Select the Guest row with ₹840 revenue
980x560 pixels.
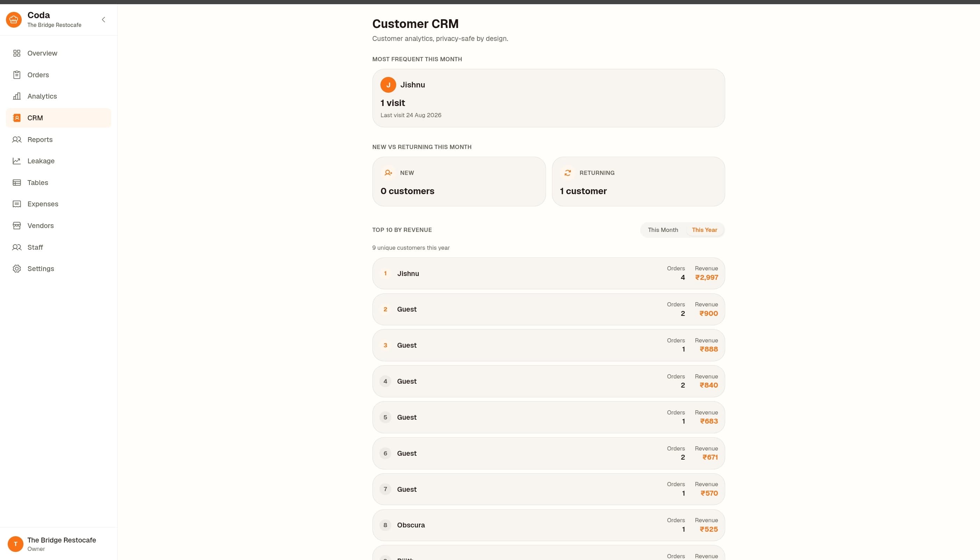548,381
